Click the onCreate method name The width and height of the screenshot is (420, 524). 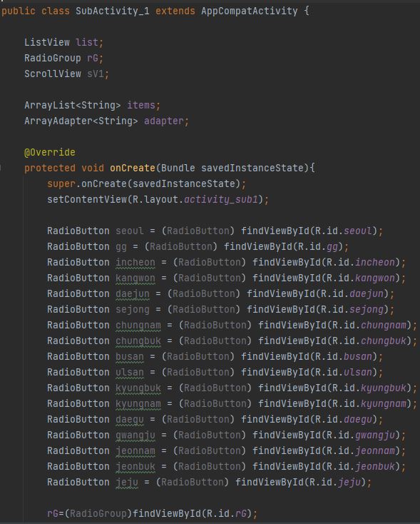[x=133, y=168]
